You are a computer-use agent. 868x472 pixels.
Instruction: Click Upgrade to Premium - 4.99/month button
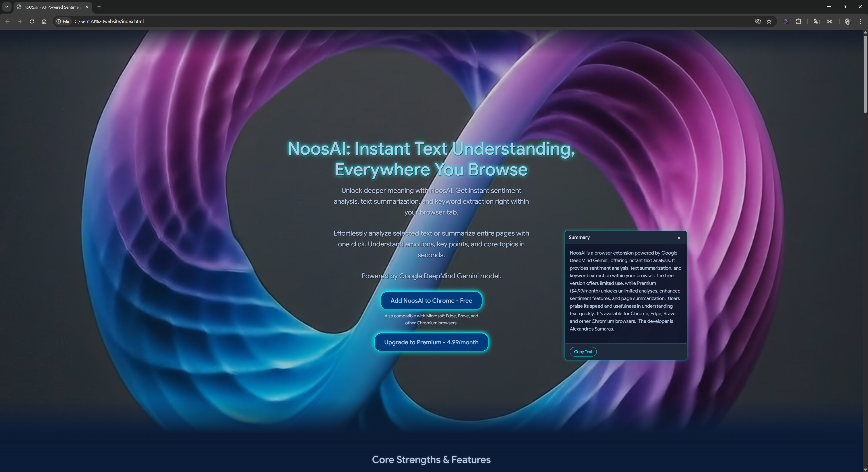(x=431, y=342)
